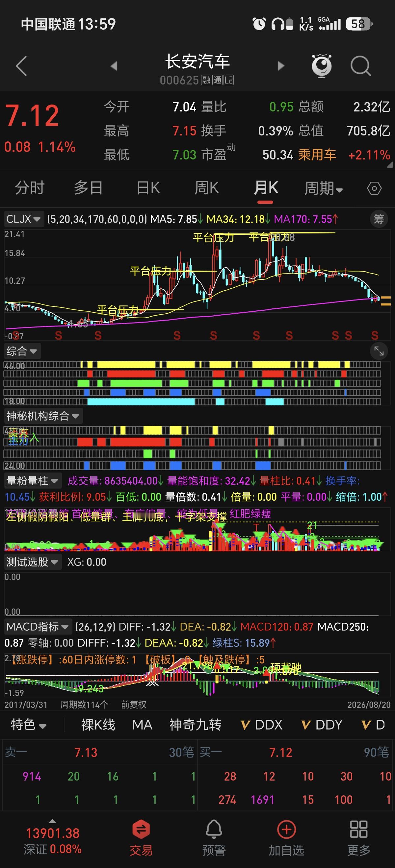
Task: Expand chart with fullscreen arrows icon
Action: (x=379, y=351)
